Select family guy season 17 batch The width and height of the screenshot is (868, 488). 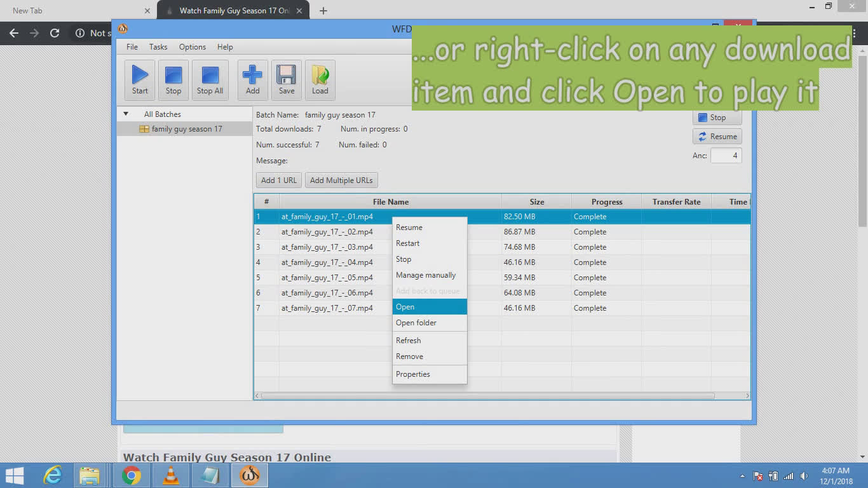click(x=184, y=129)
